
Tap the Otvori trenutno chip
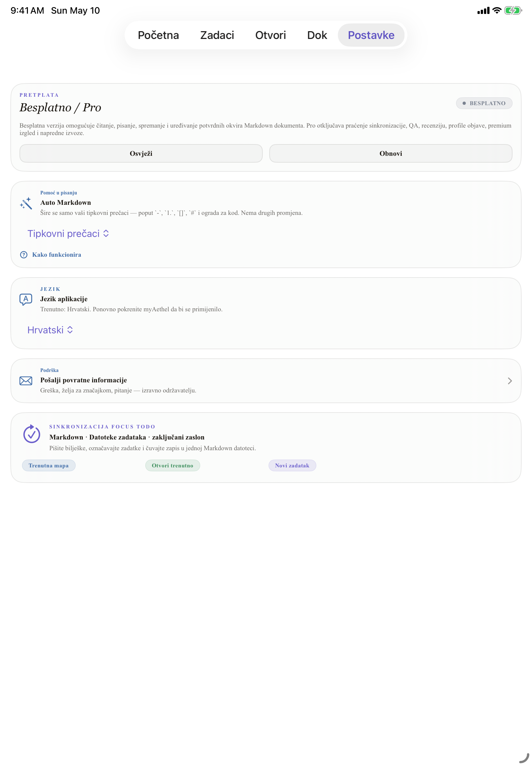click(x=173, y=465)
